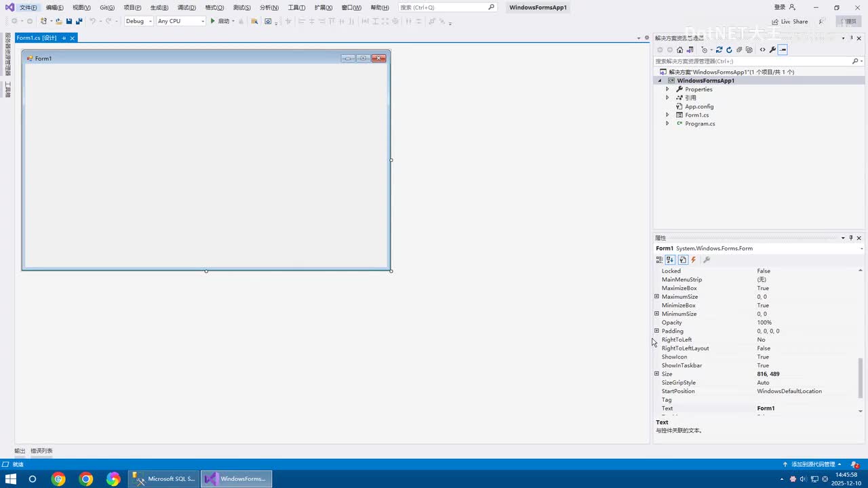Viewport: 868px width, 488px height.
Task: Expand the Form1.cs tree node
Action: [667, 115]
